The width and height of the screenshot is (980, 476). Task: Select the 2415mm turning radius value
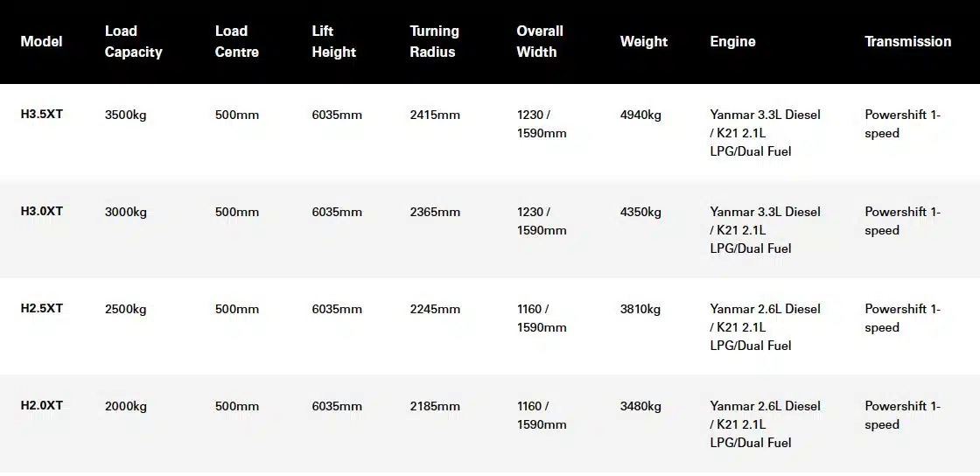click(434, 115)
